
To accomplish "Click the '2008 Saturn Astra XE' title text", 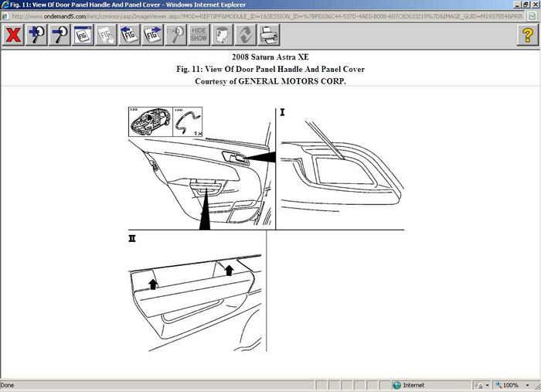I will (x=270, y=57).
